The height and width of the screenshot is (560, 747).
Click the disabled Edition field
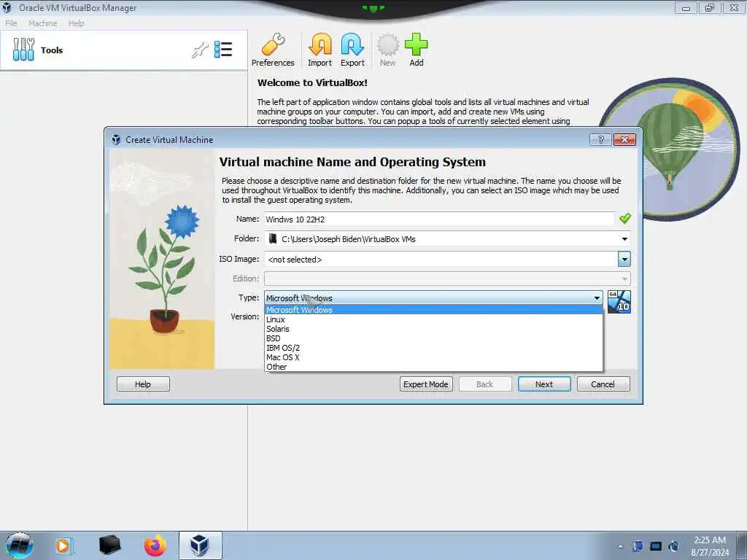click(x=447, y=279)
